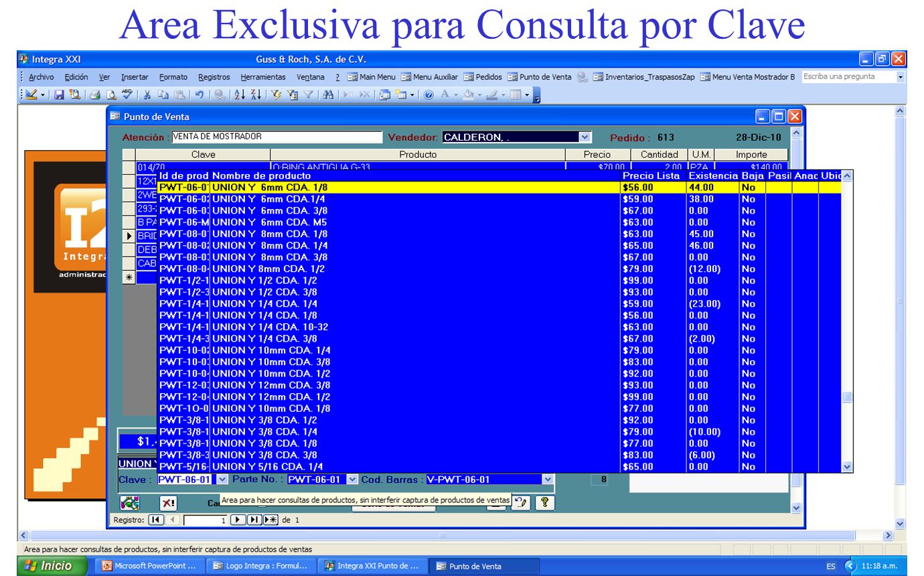Click the Design View pencil-ruler icon
Image resolution: width=924 pixels, height=576 pixels.
31,96
